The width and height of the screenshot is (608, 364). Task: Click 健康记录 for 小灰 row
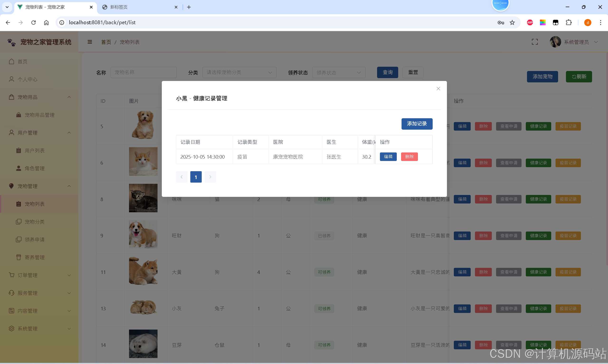538,309
